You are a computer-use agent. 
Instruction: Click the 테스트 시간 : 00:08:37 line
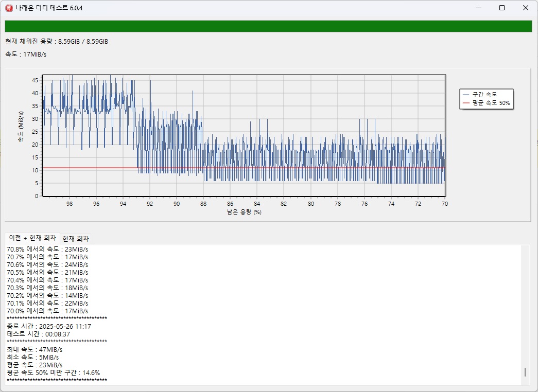click(39, 334)
